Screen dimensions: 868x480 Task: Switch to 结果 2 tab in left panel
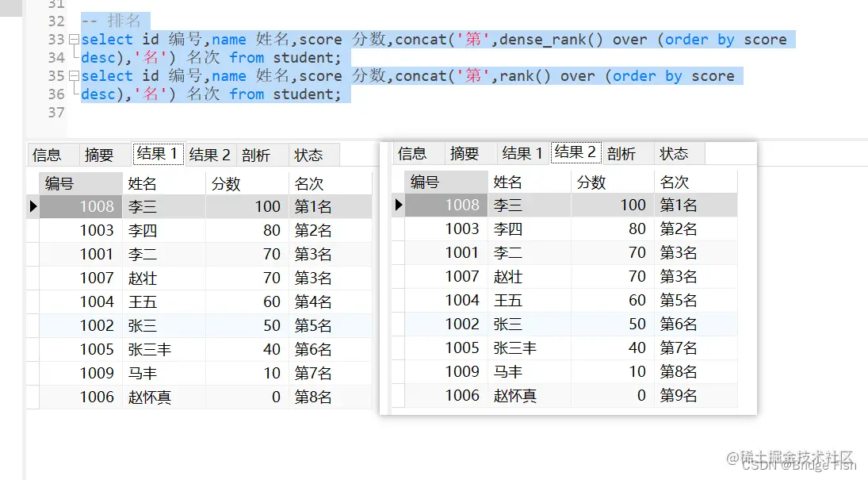pos(210,155)
